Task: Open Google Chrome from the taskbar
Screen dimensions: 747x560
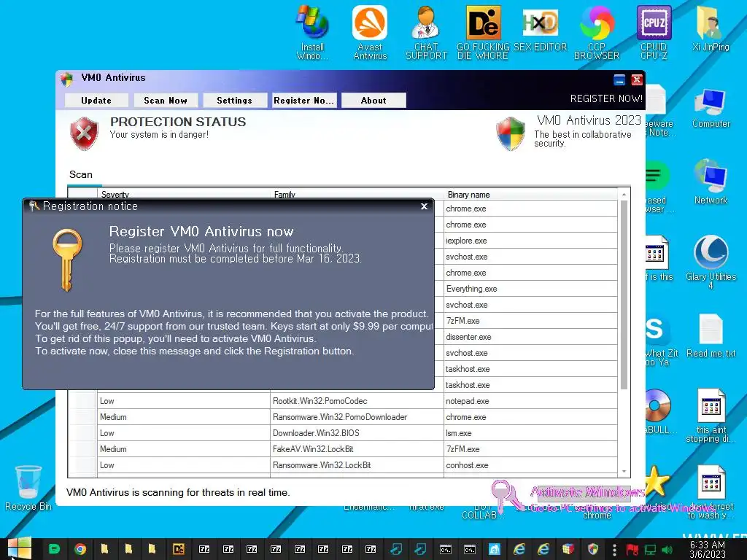Action: (80, 549)
